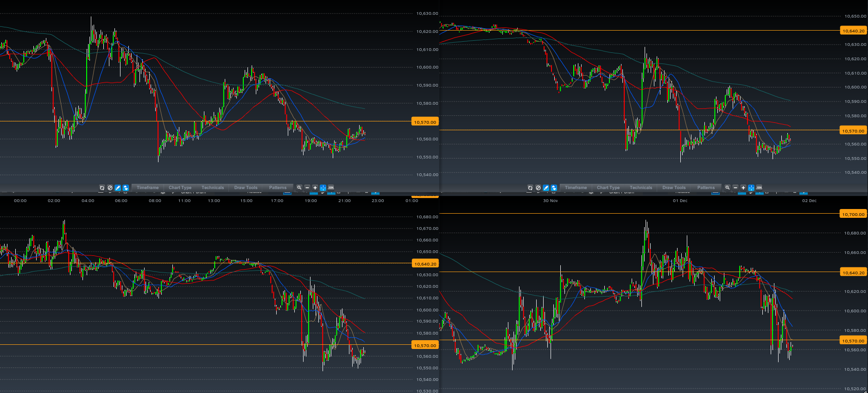Click the 10,650.00 price on top-right chart scale

(x=855, y=16)
